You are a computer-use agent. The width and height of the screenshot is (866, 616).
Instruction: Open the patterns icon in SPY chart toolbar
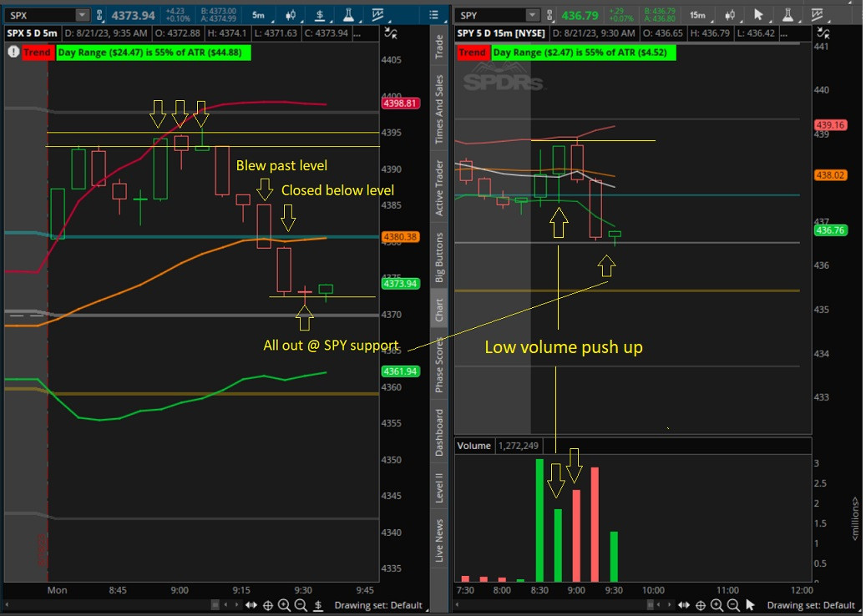(817, 15)
